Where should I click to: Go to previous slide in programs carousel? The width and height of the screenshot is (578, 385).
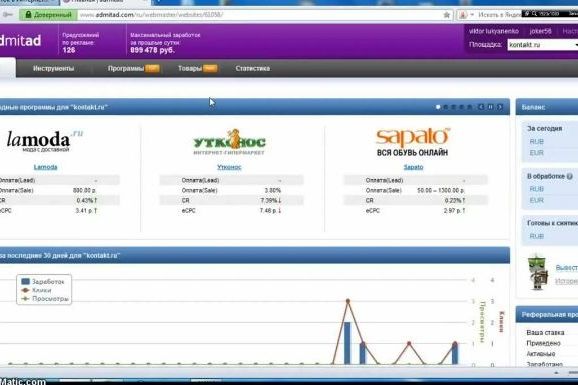[x=481, y=107]
